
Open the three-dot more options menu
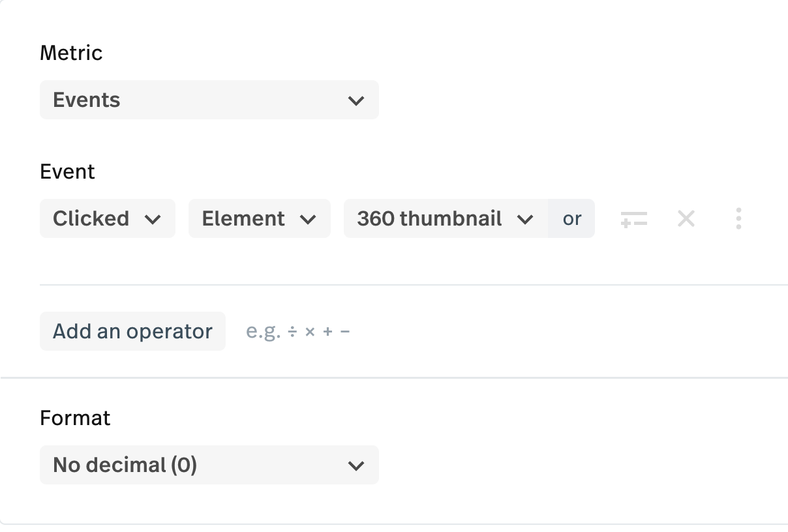coord(738,218)
